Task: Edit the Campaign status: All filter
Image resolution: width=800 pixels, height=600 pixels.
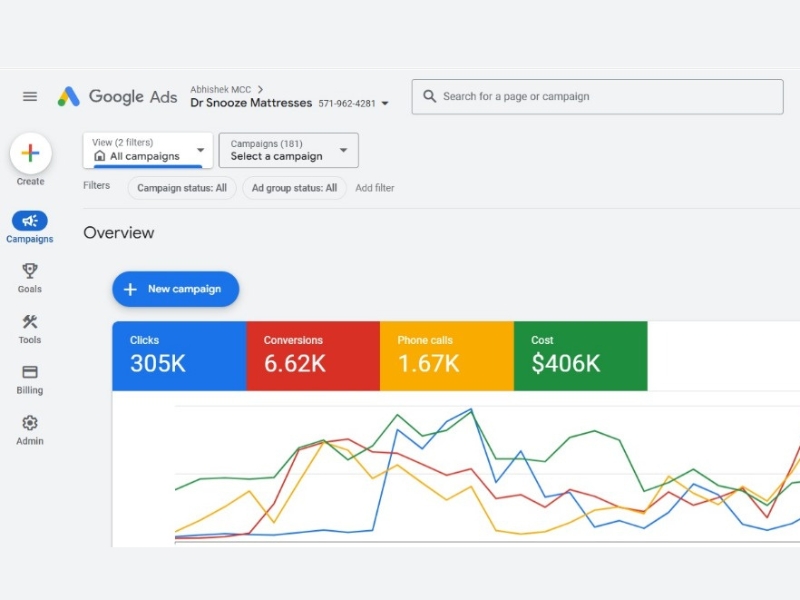Action: click(182, 188)
